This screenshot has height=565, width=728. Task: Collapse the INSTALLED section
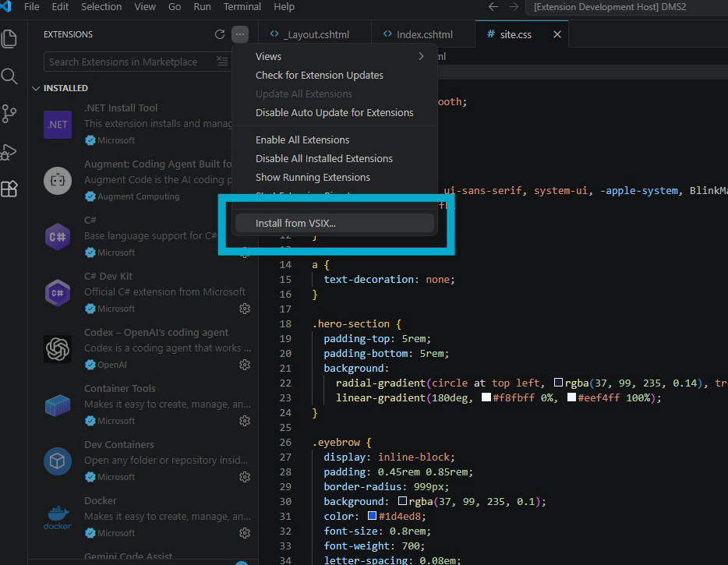(36, 88)
